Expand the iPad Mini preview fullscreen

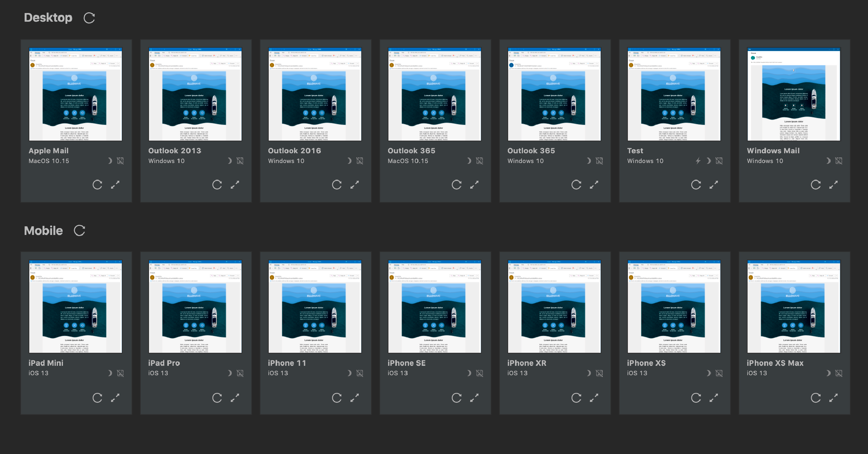click(x=115, y=398)
